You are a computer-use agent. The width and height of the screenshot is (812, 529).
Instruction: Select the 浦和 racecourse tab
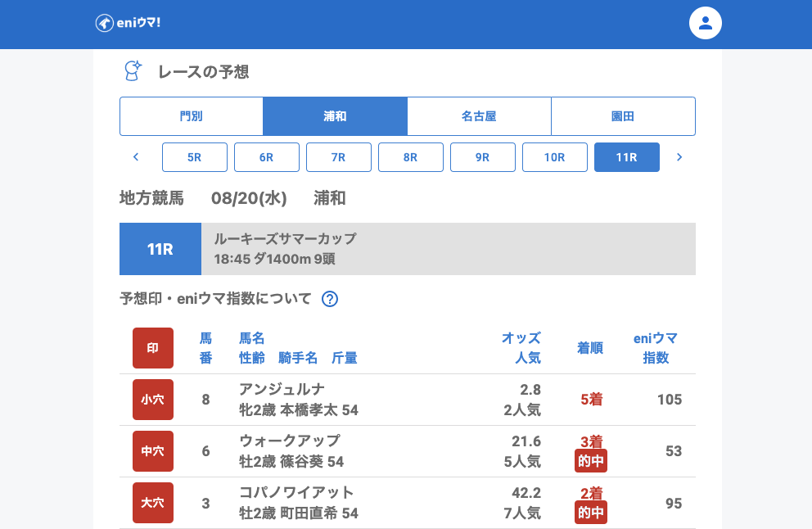pos(335,116)
